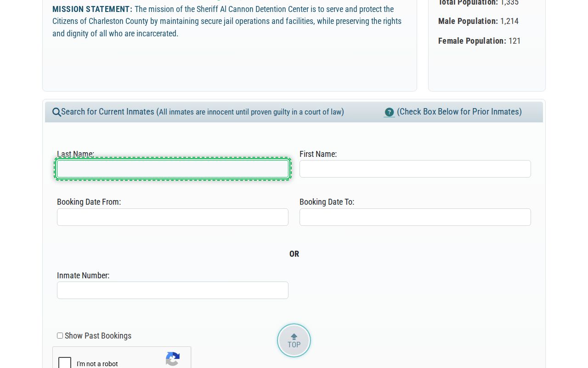Click the Male Population: 1,214 text
This screenshot has height=368, width=588.
(478, 21)
